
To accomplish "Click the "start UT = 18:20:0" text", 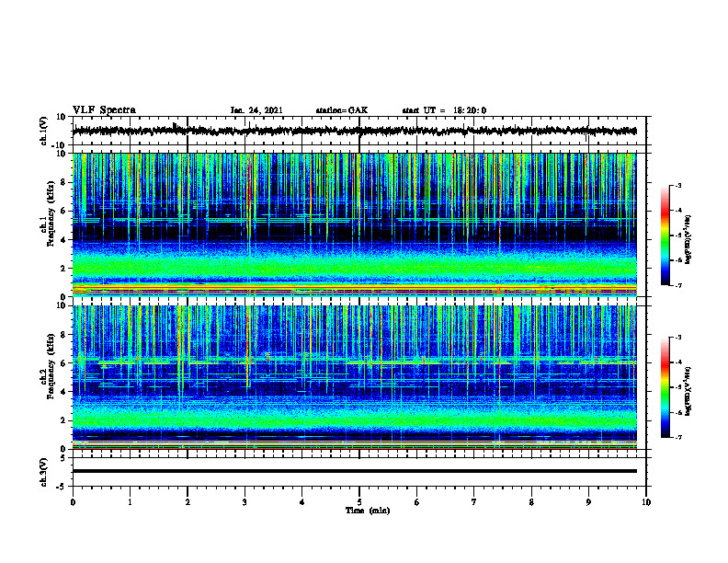I will pos(444,110).
